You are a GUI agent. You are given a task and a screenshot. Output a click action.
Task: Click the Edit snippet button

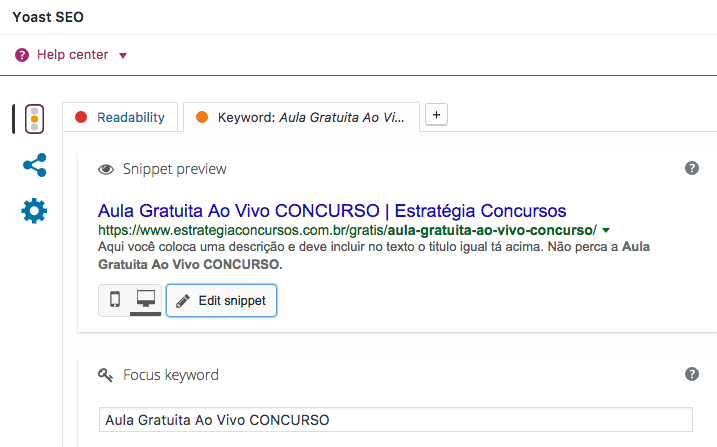point(221,300)
